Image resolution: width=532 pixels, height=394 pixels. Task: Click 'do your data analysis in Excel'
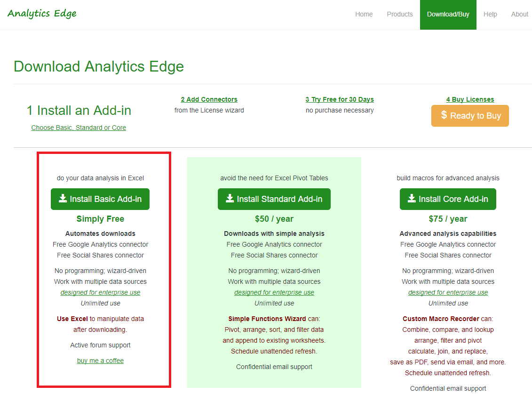pos(101,178)
